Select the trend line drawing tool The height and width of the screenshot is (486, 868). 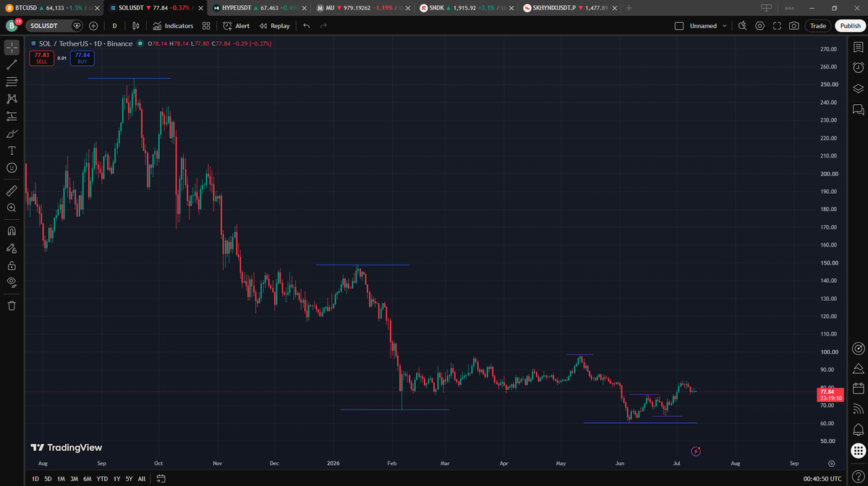coord(12,64)
